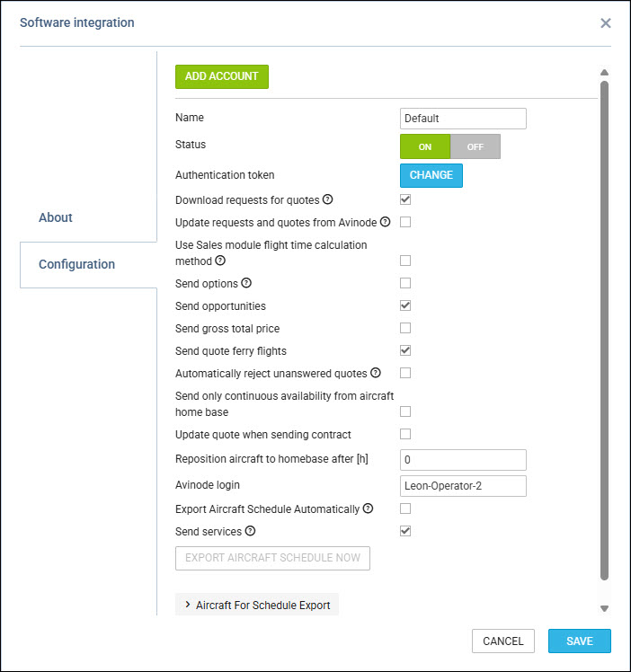Image resolution: width=631 pixels, height=672 pixels.
Task: Click CHANGE for Authentication token
Action: (431, 175)
